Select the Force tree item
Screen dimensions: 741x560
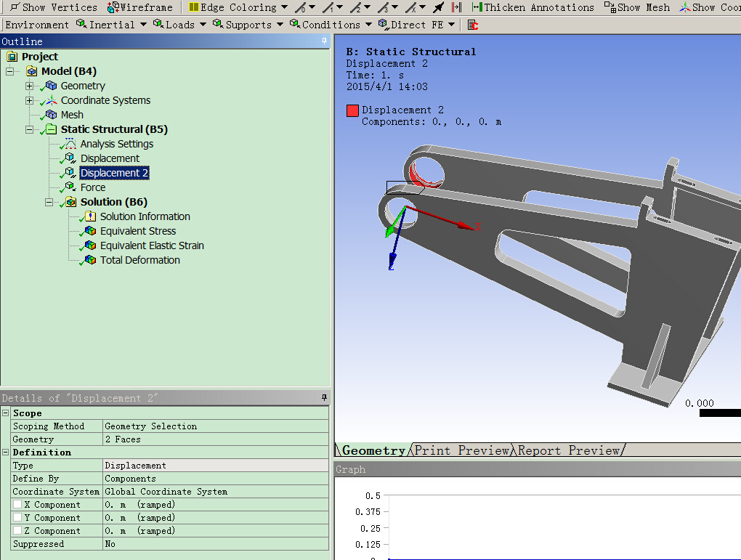point(93,187)
